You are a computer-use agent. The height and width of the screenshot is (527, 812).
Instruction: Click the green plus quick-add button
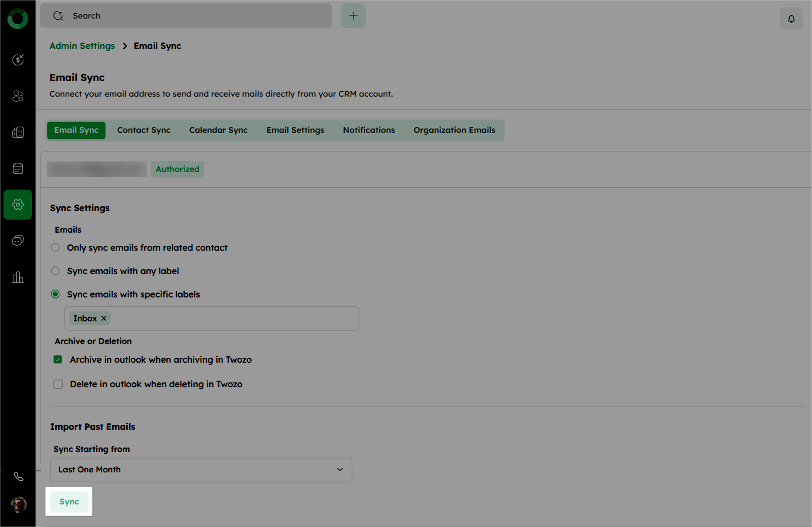click(353, 16)
